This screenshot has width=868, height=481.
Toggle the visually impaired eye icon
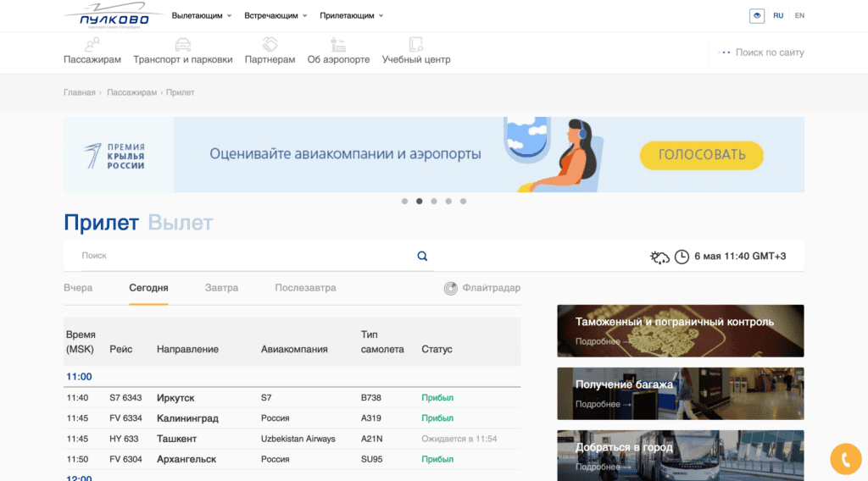pos(757,15)
